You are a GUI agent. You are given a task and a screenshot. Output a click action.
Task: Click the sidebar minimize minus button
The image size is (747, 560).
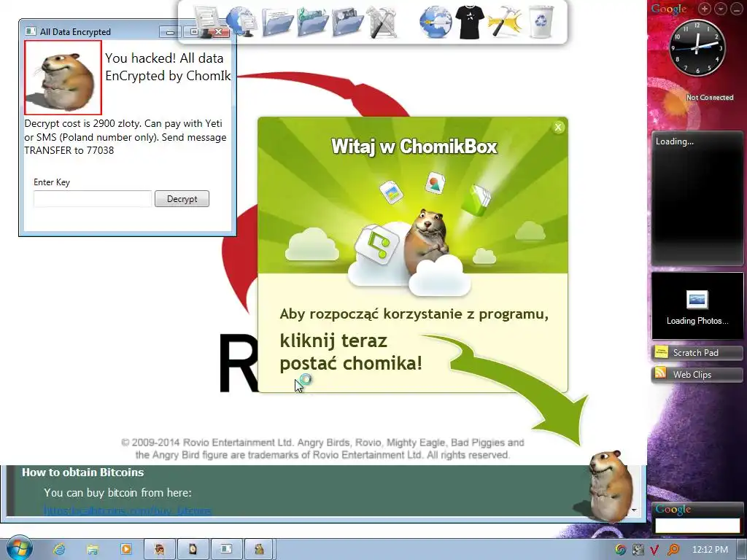click(737, 9)
